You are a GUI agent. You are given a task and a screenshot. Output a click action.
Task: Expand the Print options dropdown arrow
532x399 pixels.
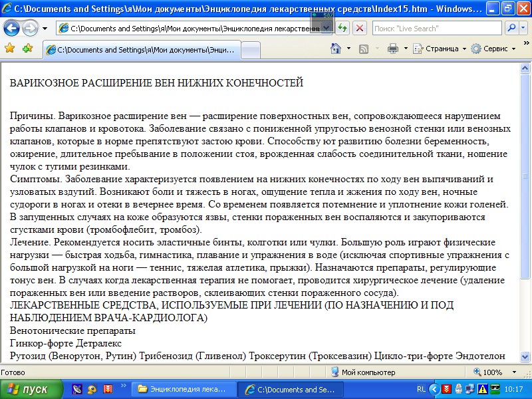[x=406, y=49]
